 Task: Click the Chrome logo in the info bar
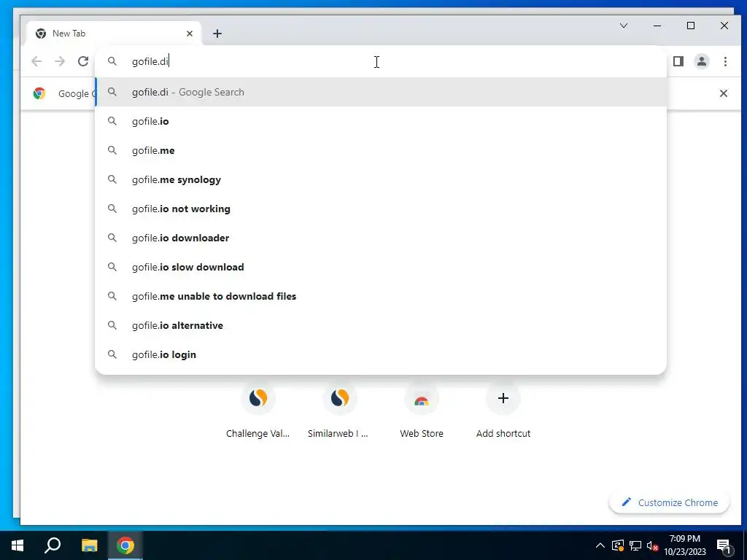[39, 93]
